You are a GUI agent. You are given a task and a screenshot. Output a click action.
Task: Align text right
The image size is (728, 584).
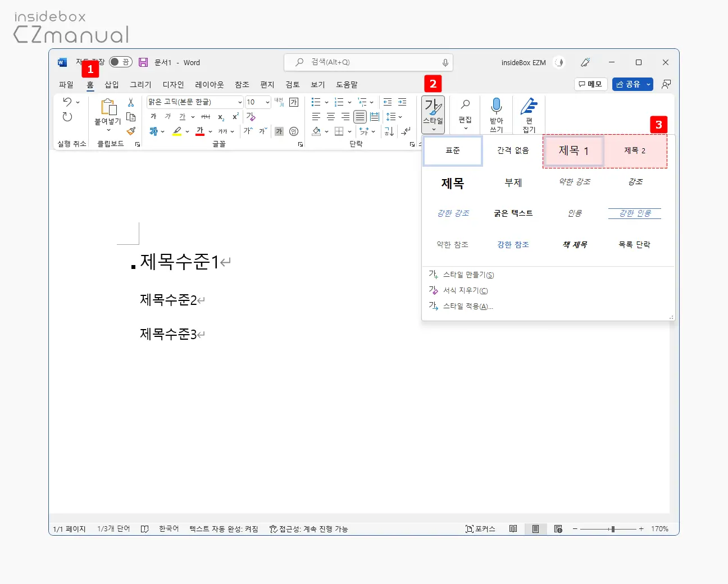pyautogui.click(x=345, y=117)
